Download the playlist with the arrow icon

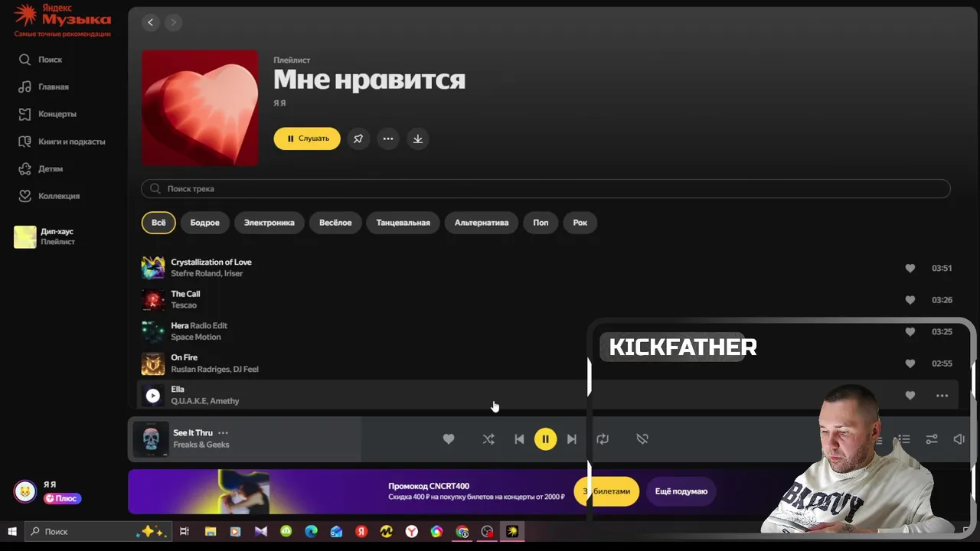coord(418,139)
